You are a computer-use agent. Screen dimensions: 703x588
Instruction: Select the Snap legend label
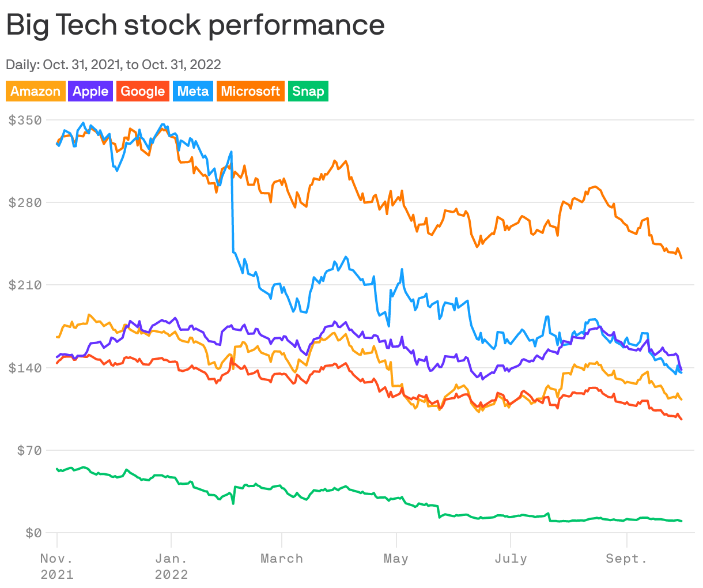point(308,91)
